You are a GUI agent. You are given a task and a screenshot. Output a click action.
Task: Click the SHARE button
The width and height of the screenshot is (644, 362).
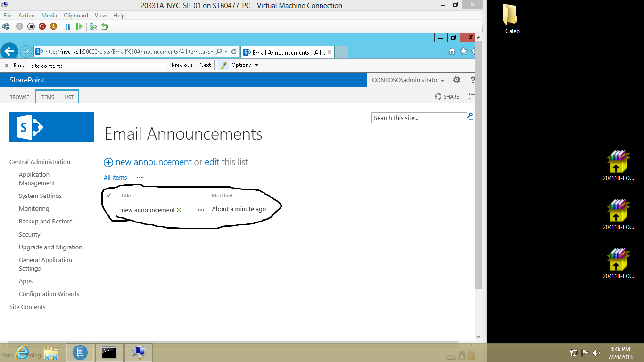pos(447,97)
